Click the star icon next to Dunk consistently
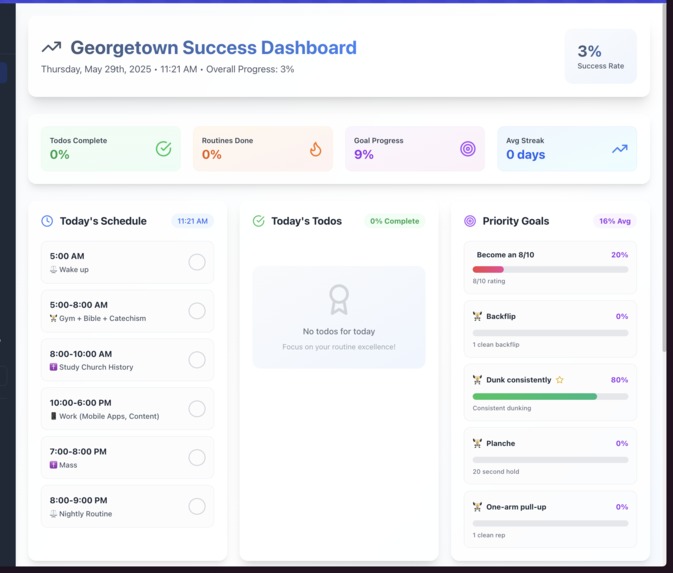The image size is (673, 573). point(560,380)
